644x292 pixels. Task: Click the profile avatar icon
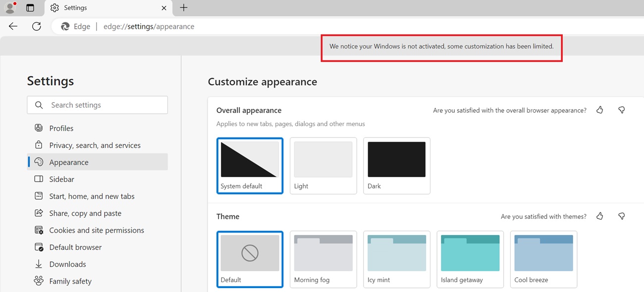10,8
